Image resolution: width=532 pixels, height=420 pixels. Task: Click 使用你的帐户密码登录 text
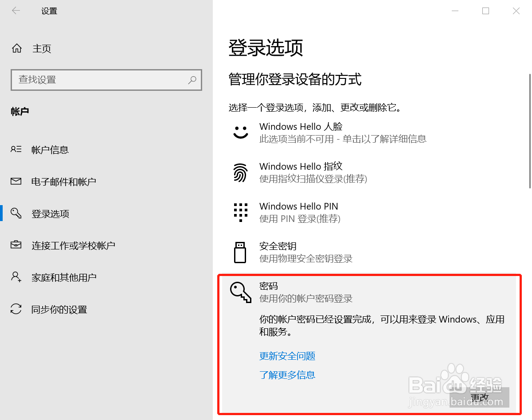(x=306, y=299)
